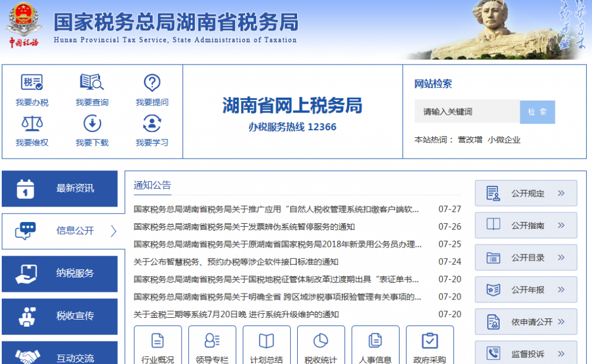Screen dimensions: 592x364
Task: Click the 政府采购 checkbox icon tile
Action: [x=429, y=341]
